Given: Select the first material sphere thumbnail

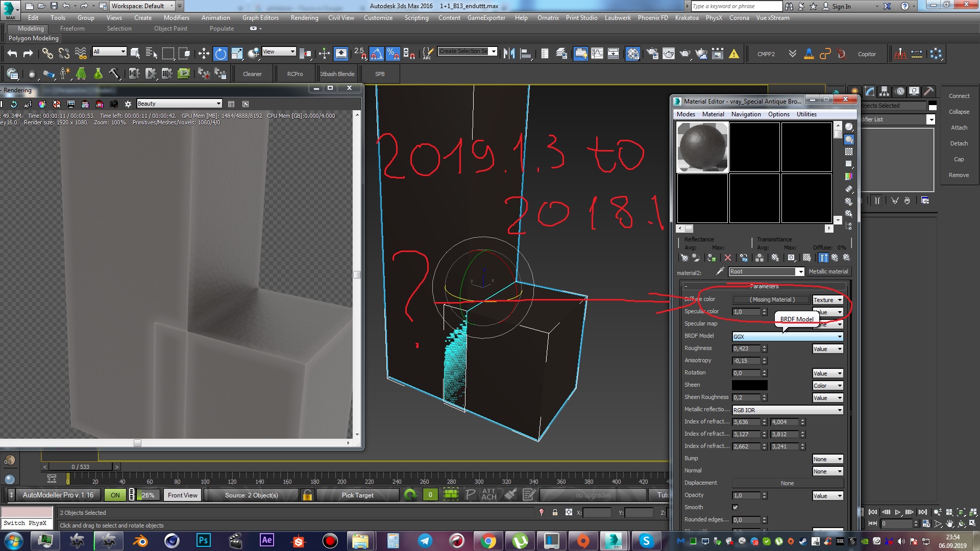Looking at the screenshot, I should pos(702,147).
